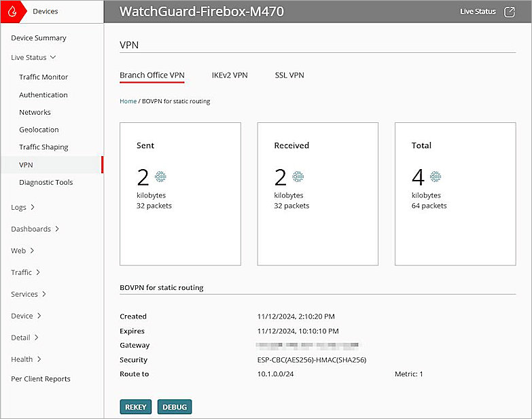Click the Live Status header link
Screen dimensions: 532x419
click(x=478, y=12)
